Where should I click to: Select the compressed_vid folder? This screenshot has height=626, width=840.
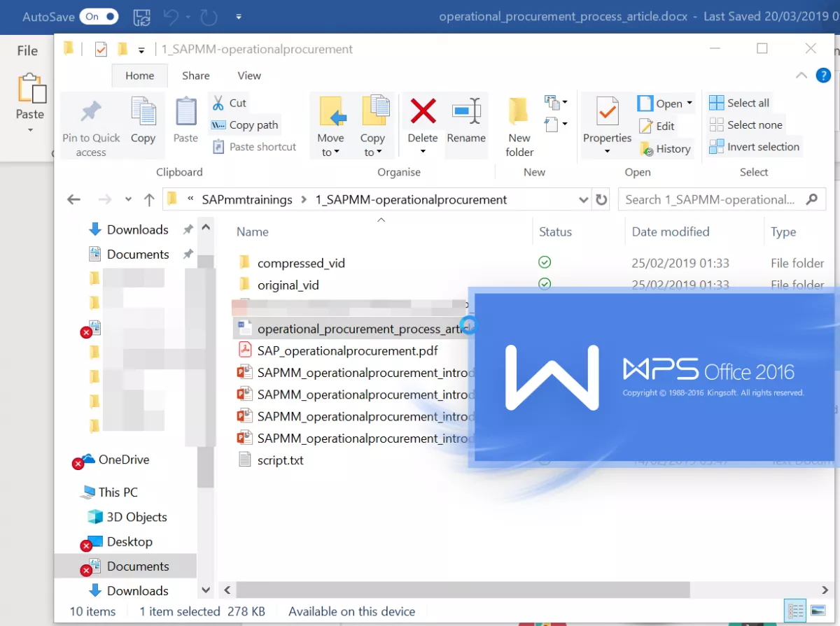(301, 263)
